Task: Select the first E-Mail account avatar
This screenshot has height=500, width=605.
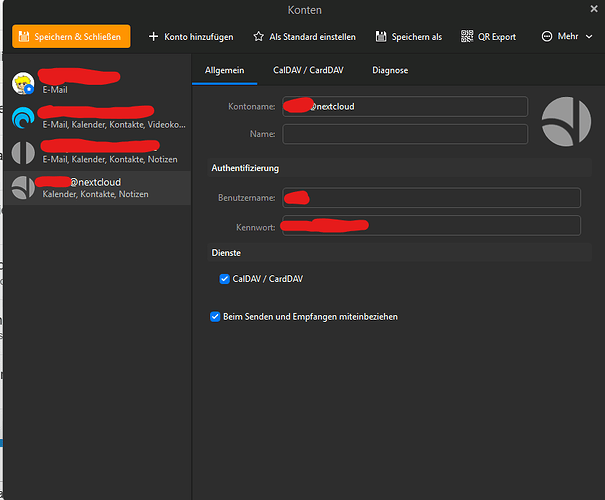Action: click(x=23, y=83)
